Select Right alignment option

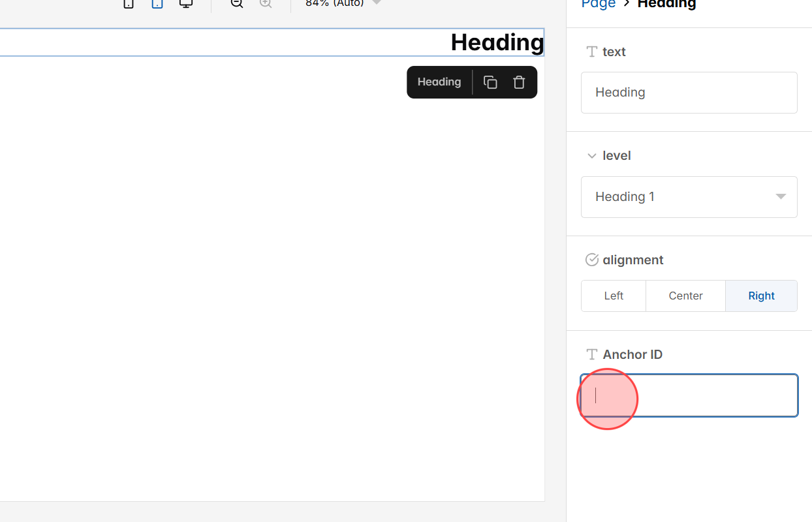point(761,296)
